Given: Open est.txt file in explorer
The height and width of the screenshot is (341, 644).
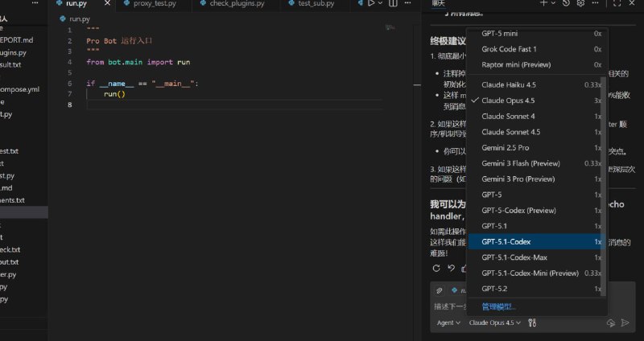Looking at the screenshot, I should [9, 151].
